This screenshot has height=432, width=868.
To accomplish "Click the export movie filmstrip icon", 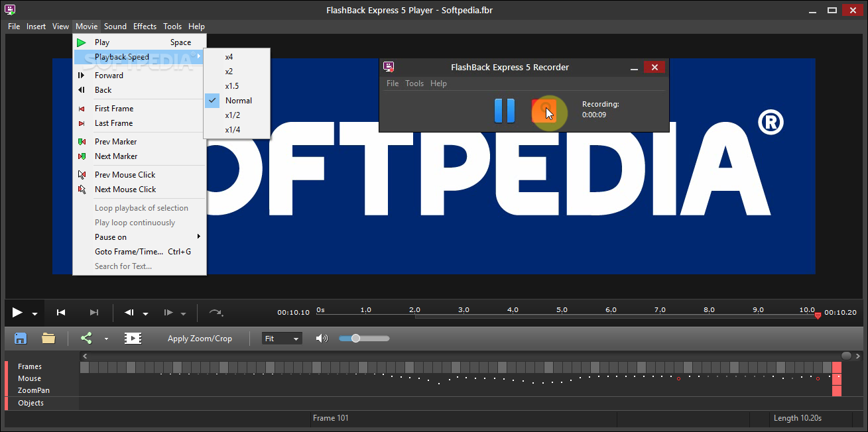I will [x=133, y=338].
